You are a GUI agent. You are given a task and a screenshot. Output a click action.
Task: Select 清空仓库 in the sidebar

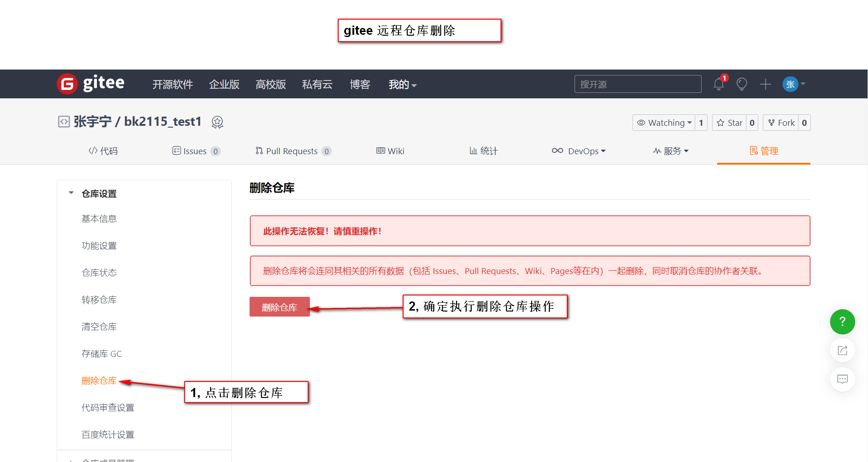pyautogui.click(x=99, y=326)
